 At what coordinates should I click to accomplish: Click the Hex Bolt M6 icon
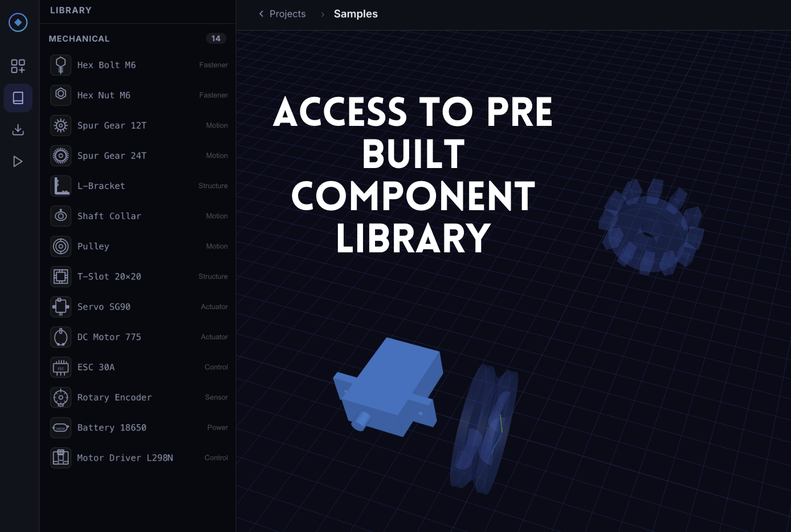coord(61,65)
